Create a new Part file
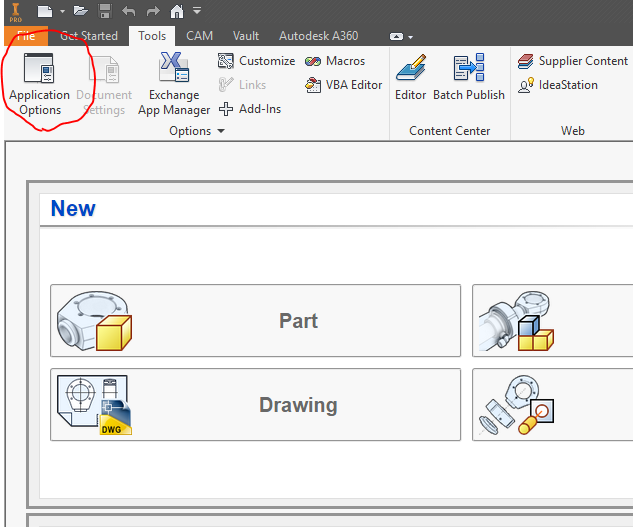Screen dimensions: 633x527 256,321
